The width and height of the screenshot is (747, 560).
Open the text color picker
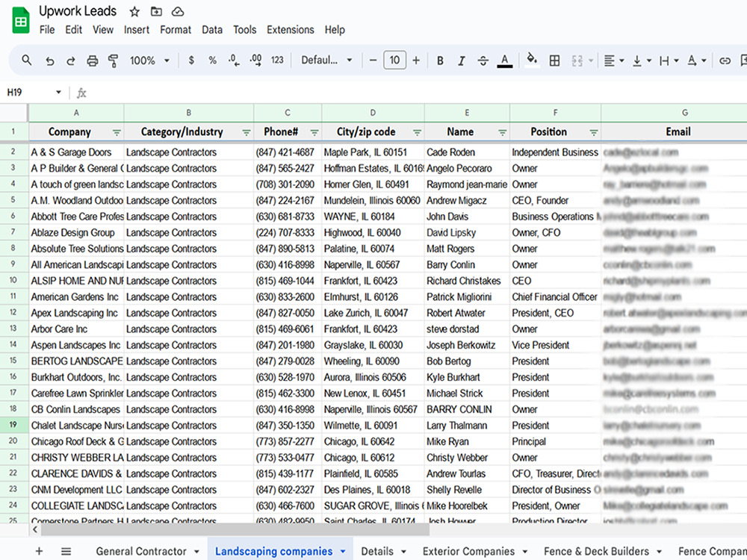(x=504, y=60)
